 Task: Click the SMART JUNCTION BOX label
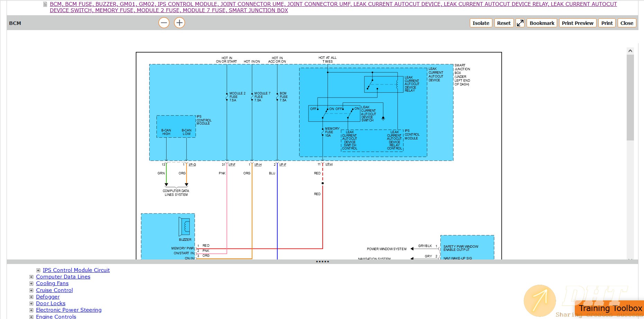(462, 75)
